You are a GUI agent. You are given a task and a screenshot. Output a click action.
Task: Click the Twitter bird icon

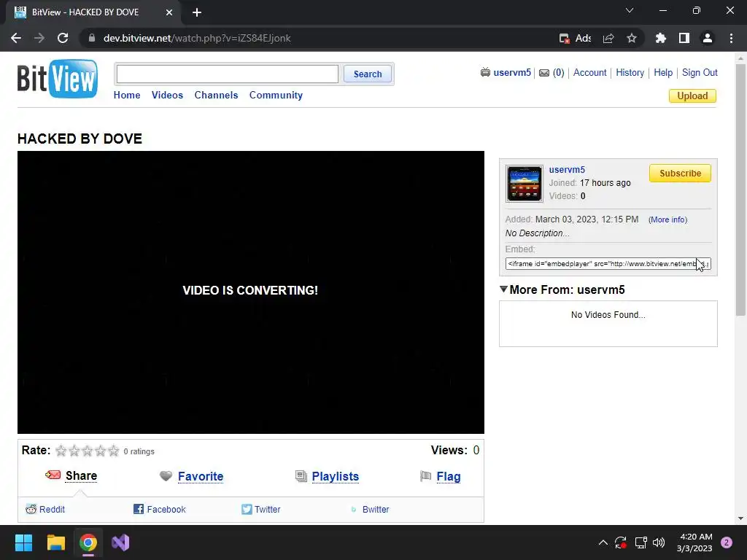point(247,509)
